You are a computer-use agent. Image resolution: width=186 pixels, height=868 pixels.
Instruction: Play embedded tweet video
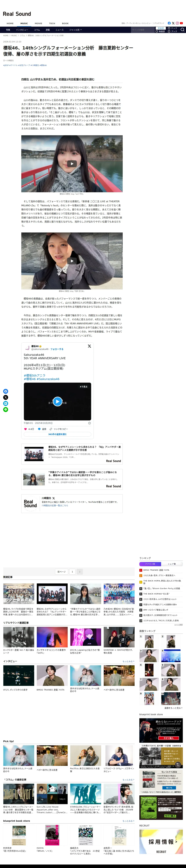(x=57, y=401)
